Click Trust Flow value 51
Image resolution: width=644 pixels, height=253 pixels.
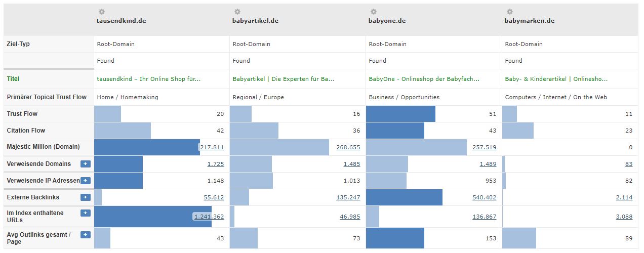tap(493, 114)
